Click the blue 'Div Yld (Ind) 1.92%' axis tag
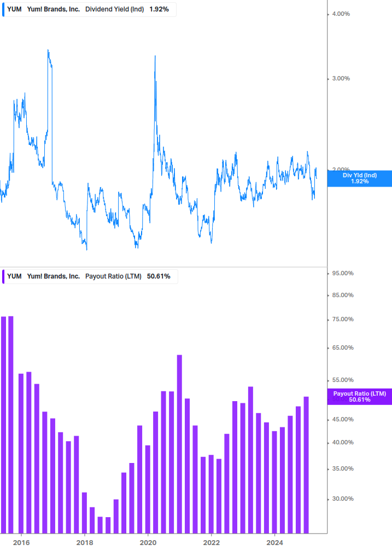This screenshot has width=392, height=550. [359, 178]
